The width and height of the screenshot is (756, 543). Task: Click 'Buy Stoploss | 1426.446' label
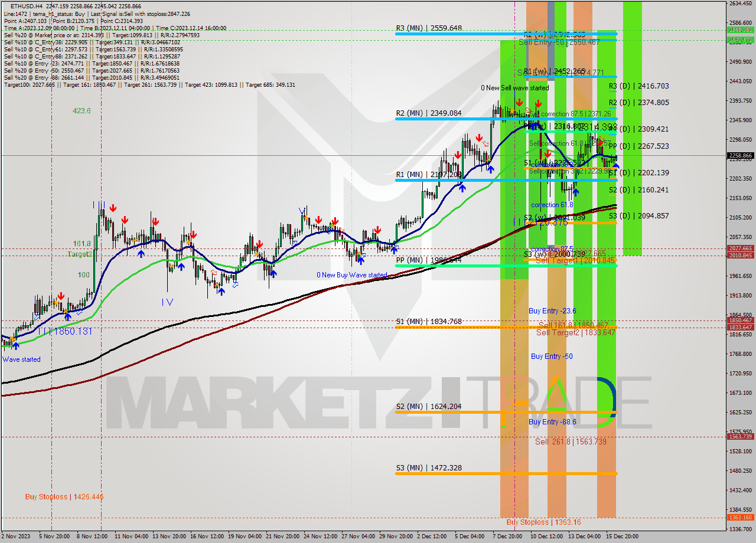tap(64, 497)
